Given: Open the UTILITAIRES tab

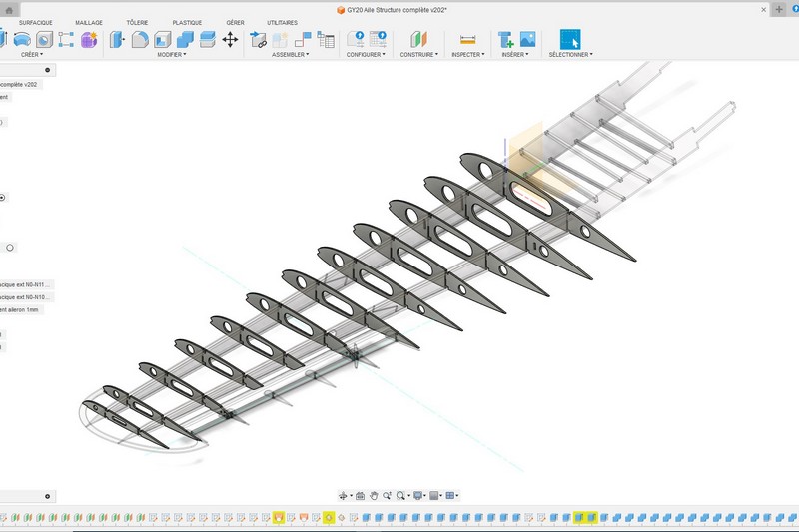Looking at the screenshot, I should pyautogui.click(x=282, y=22).
